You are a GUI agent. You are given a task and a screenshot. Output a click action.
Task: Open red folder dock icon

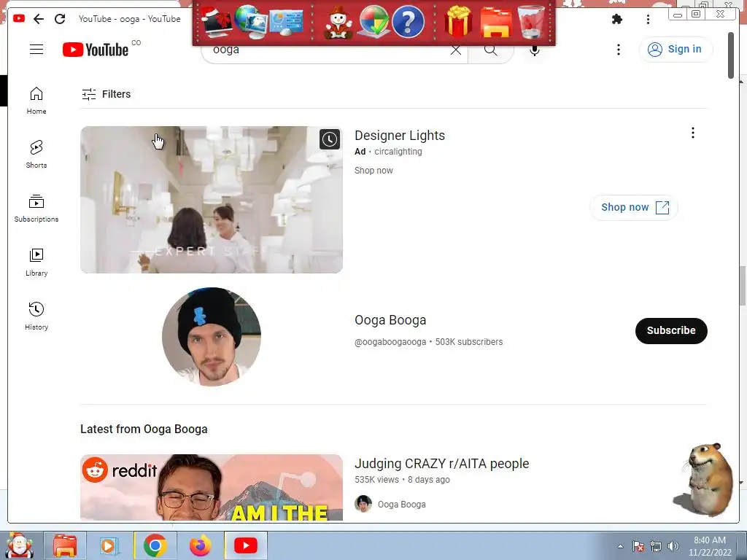coord(496,23)
